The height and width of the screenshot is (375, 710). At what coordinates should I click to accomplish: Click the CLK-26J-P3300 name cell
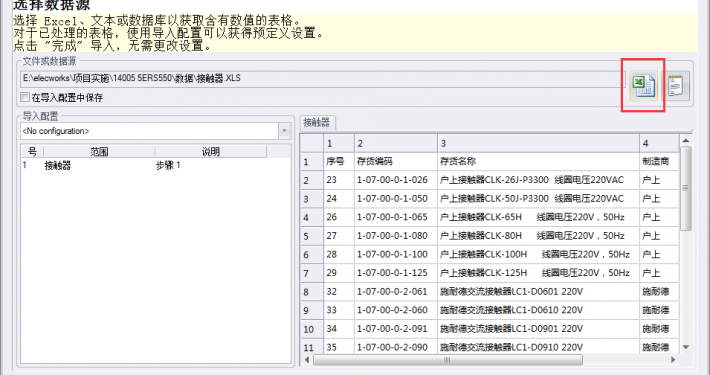click(x=538, y=180)
